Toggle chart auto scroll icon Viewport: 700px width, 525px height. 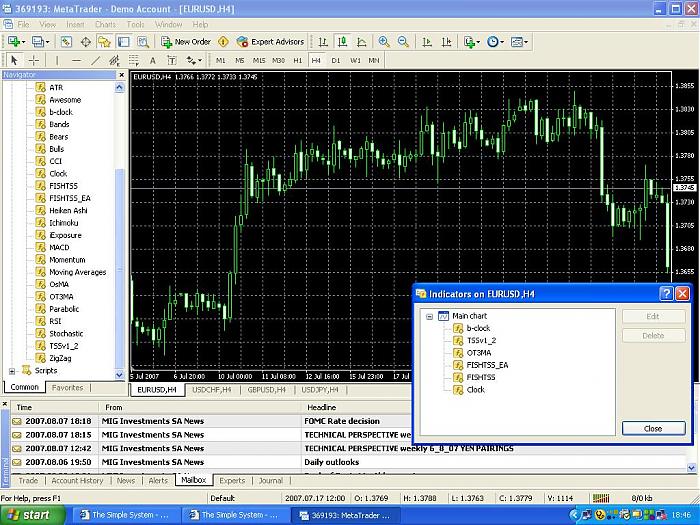(x=427, y=42)
